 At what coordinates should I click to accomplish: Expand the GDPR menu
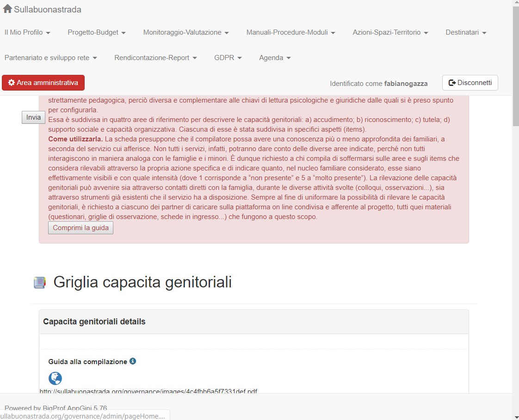click(228, 58)
